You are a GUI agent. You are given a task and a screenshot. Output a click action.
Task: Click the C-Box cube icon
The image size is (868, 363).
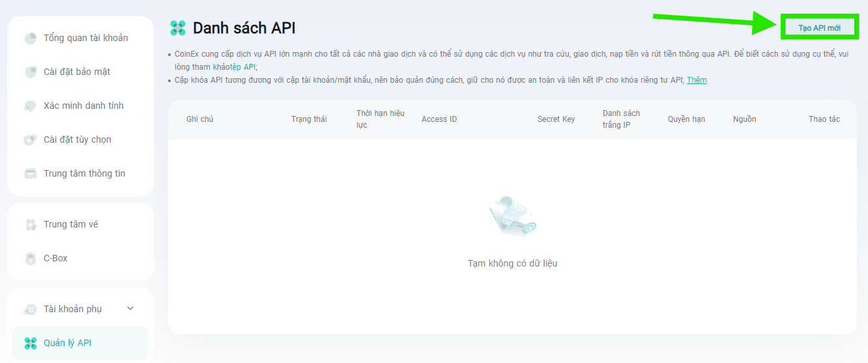tap(31, 258)
